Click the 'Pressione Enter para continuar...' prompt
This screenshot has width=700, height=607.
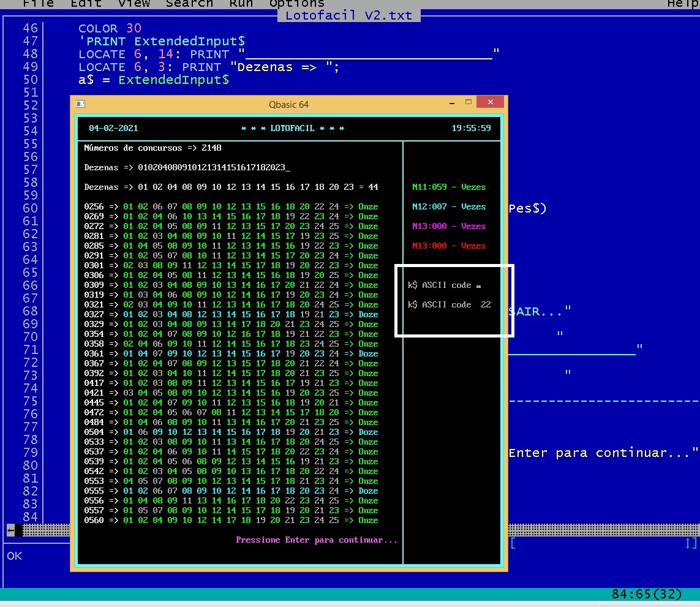(317, 540)
